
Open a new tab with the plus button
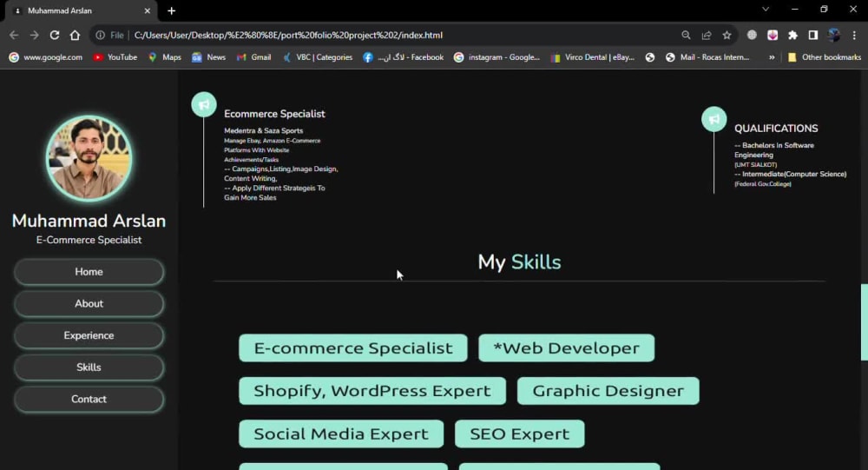point(172,10)
